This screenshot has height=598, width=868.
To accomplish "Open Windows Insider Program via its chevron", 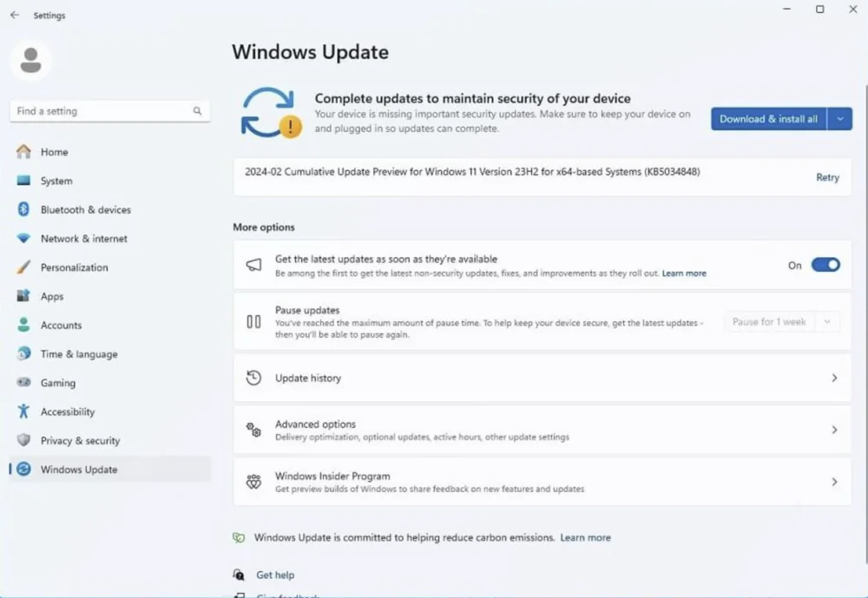I will [x=834, y=482].
